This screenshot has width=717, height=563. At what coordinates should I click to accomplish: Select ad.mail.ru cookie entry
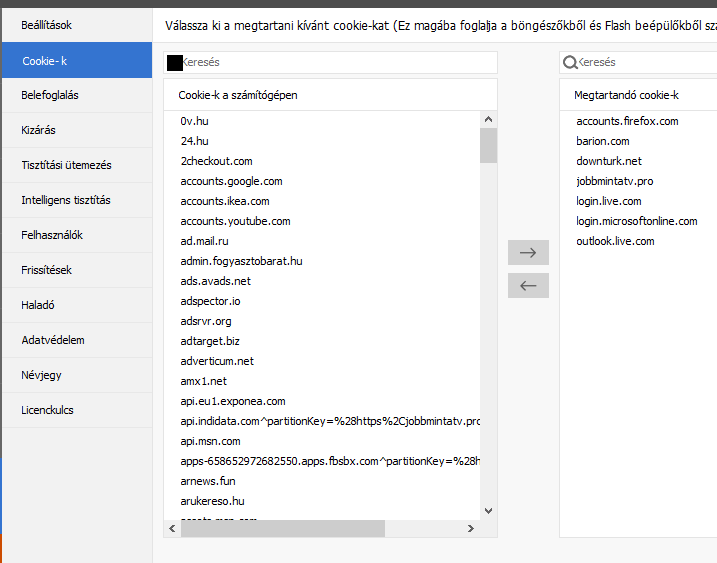[x=204, y=241]
